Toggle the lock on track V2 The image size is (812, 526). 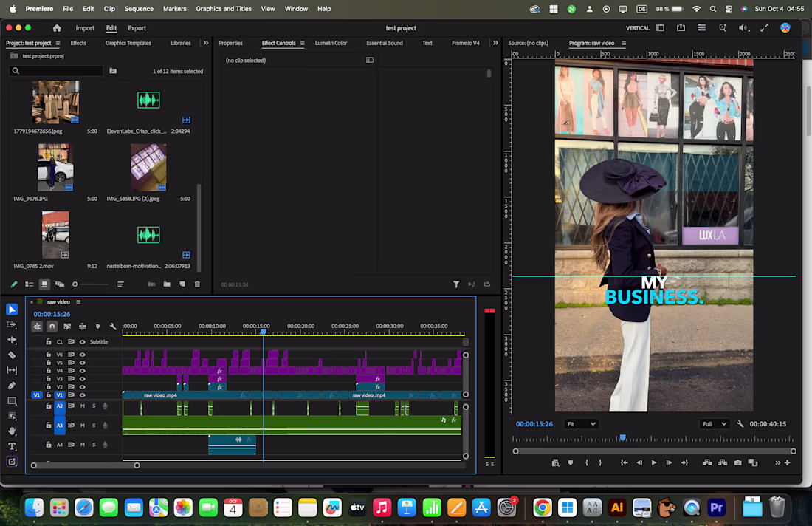click(49, 387)
